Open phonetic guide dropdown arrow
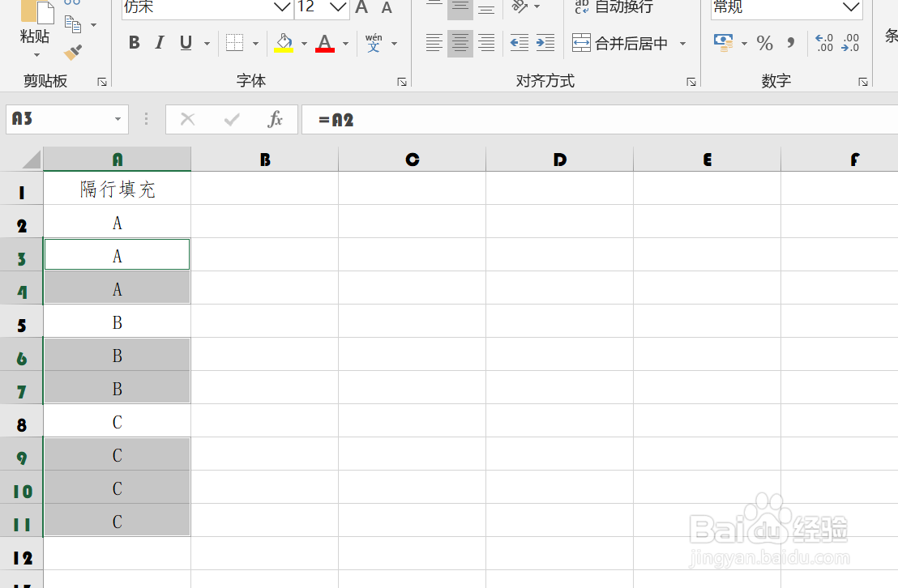898x588 pixels. click(x=394, y=44)
